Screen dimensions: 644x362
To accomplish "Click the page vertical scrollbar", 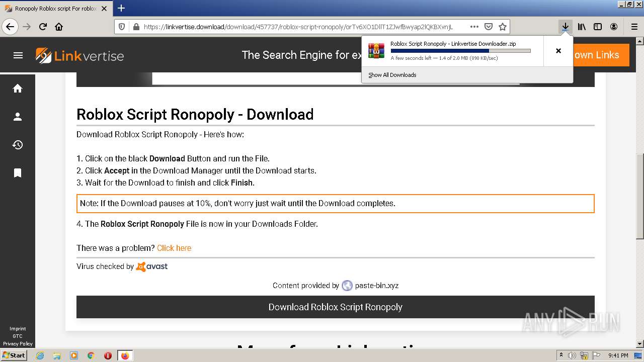I will [x=640, y=196].
